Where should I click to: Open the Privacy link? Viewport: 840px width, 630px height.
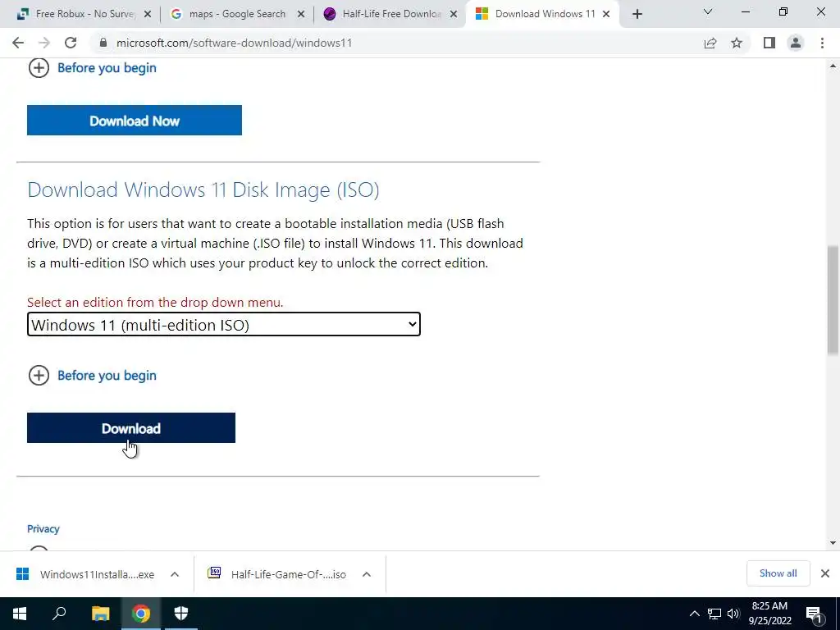click(43, 529)
